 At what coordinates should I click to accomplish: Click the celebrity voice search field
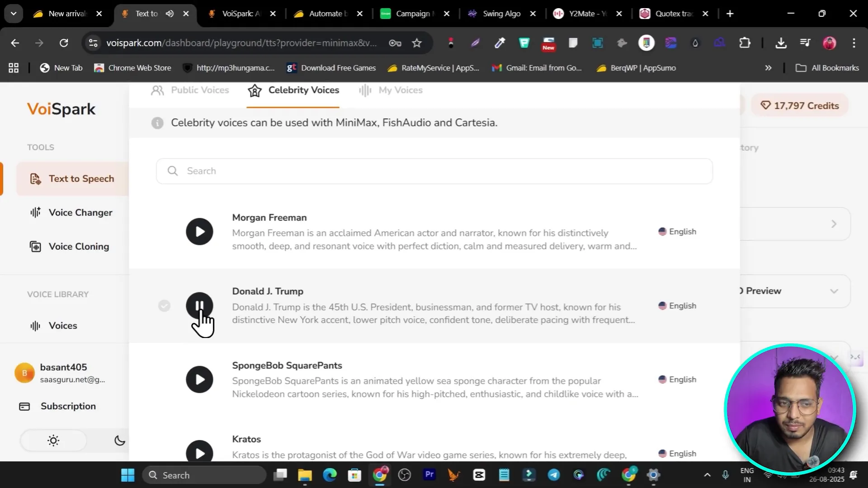click(x=434, y=171)
